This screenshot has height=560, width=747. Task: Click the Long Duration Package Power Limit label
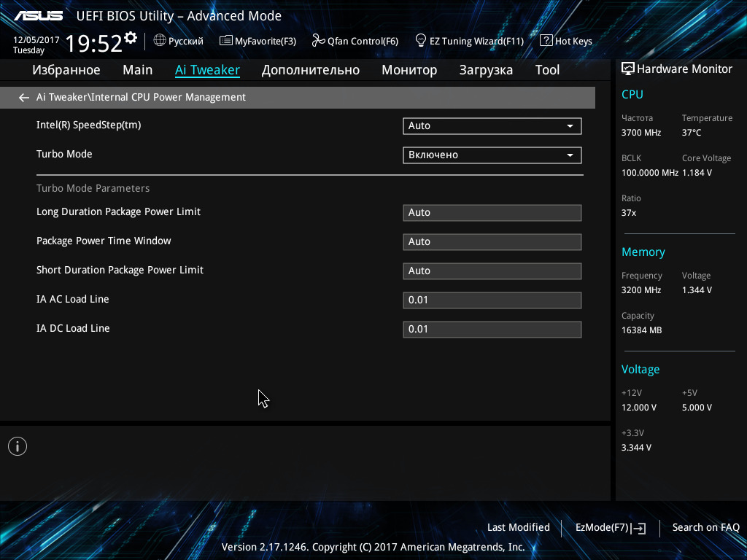[x=119, y=212]
